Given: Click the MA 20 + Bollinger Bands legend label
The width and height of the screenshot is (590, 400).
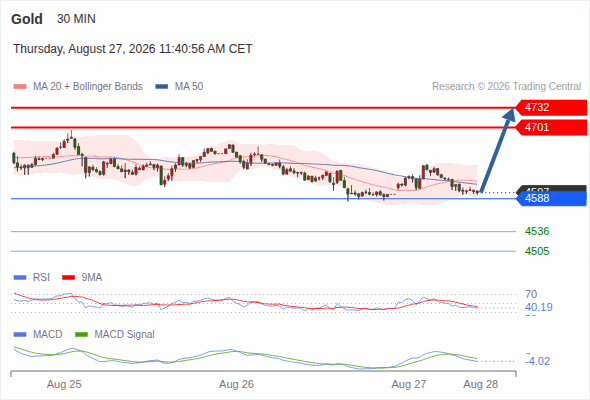Looking at the screenshot, I should (x=88, y=87).
